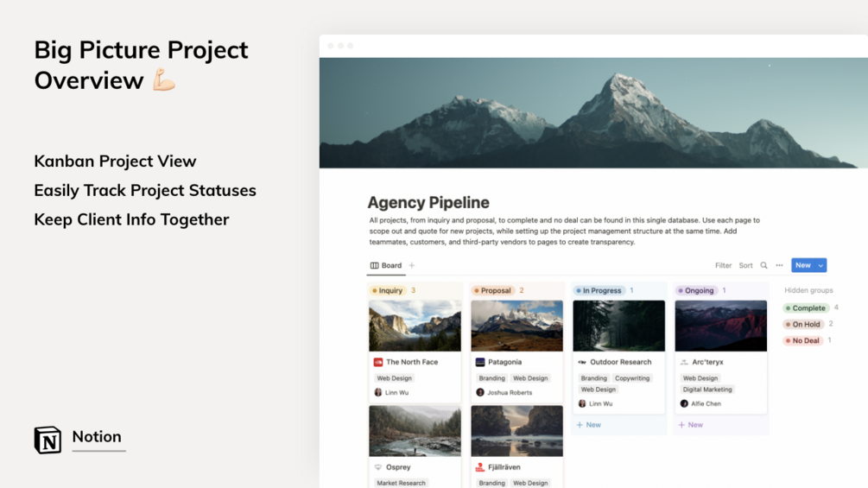Open the Filter option
The height and width of the screenshot is (488, 868).
(x=723, y=265)
